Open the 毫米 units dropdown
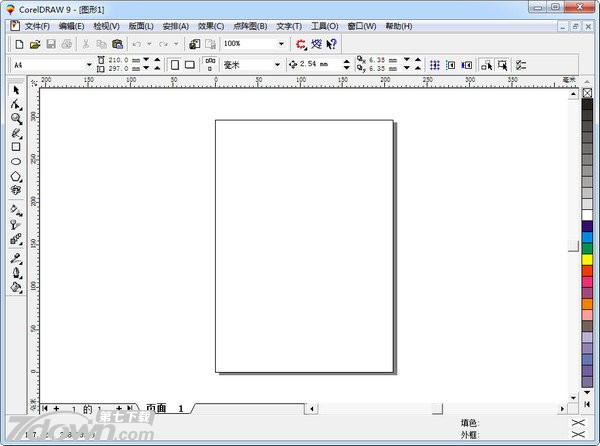Image resolution: width=600 pixels, height=446 pixels. [x=277, y=65]
